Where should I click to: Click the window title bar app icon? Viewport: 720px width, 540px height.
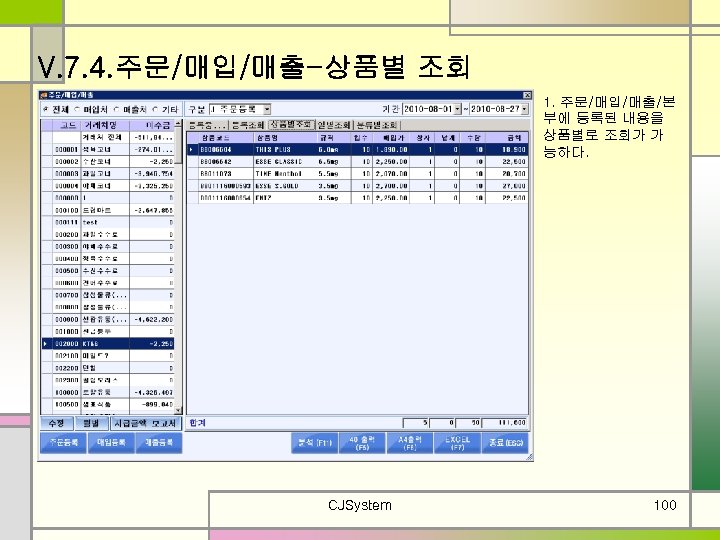coord(44,95)
